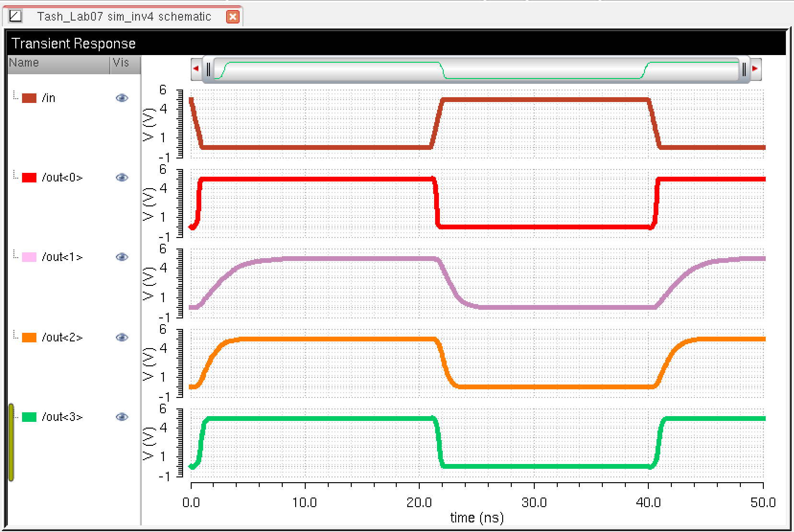Image resolution: width=794 pixels, height=532 pixels.
Task: Toggle visibility of the /in signal
Action: pos(122,98)
